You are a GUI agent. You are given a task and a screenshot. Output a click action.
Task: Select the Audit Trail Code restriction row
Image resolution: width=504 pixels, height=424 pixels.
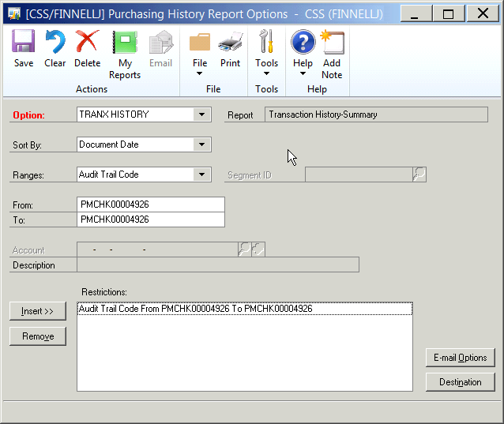point(245,309)
